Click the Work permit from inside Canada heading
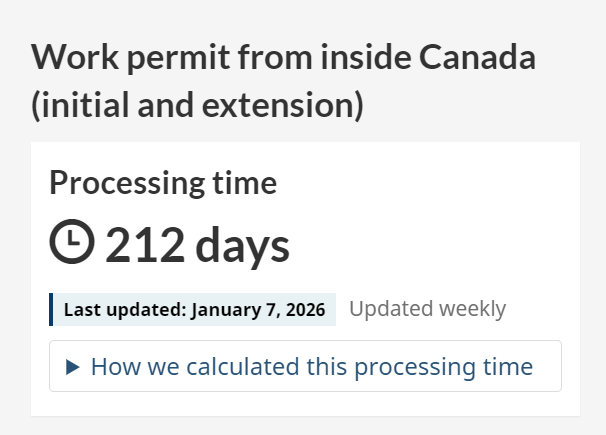The width and height of the screenshot is (606, 435). click(x=283, y=57)
